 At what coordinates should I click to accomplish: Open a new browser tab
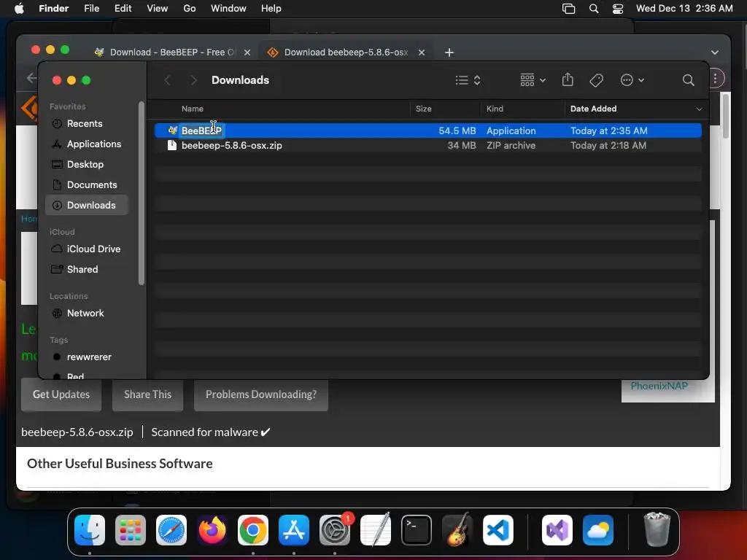(449, 52)
